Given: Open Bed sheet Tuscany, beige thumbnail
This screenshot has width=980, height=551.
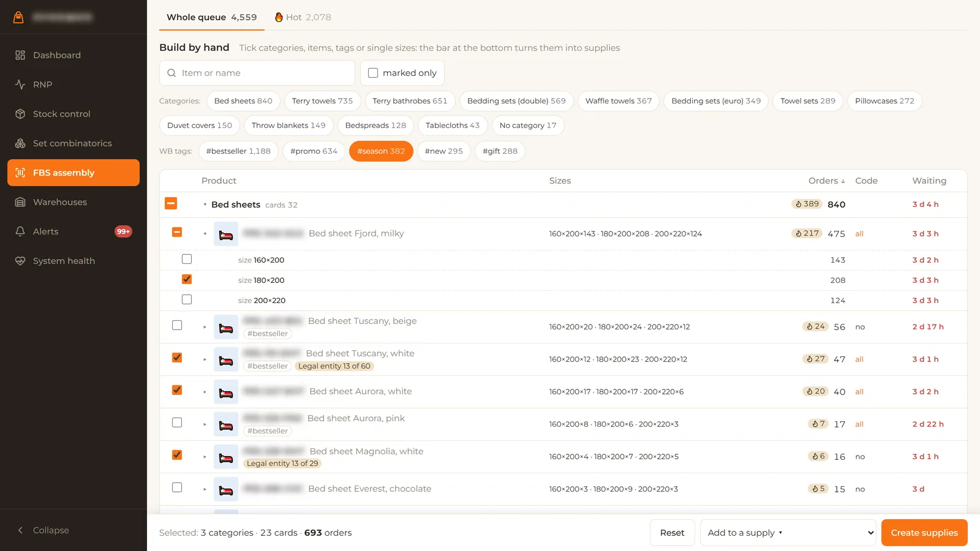Looking at the screenshot, I should point(226,327).
